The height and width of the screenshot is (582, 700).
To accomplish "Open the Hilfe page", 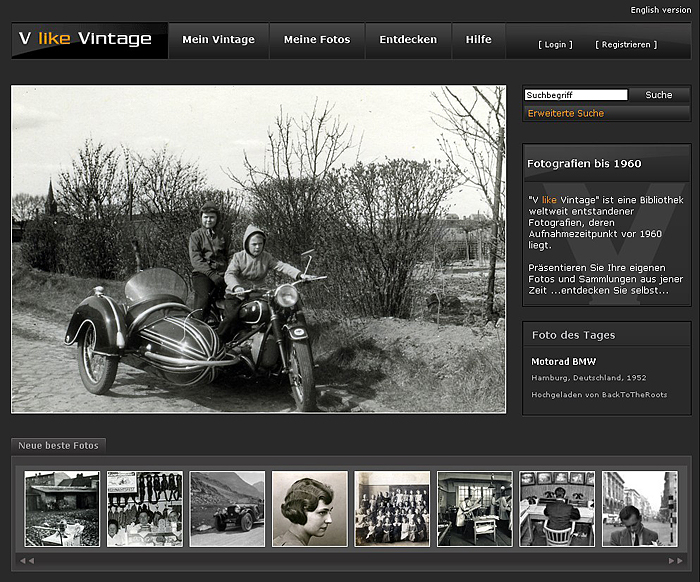I will (x=478, y=40).
